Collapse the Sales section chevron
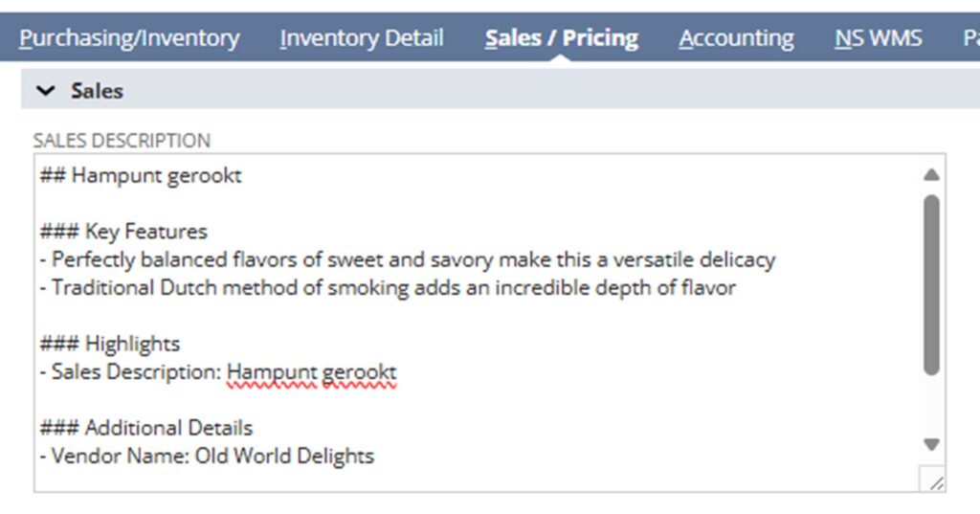Viewport: 980px width, 514px height. [x=46, y=91]
